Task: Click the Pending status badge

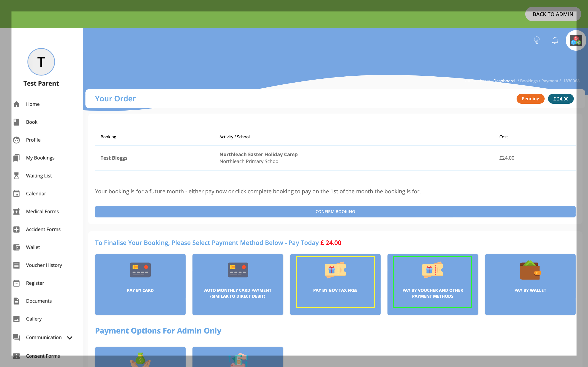Action: pyautogui.click(x=530, y=99)
